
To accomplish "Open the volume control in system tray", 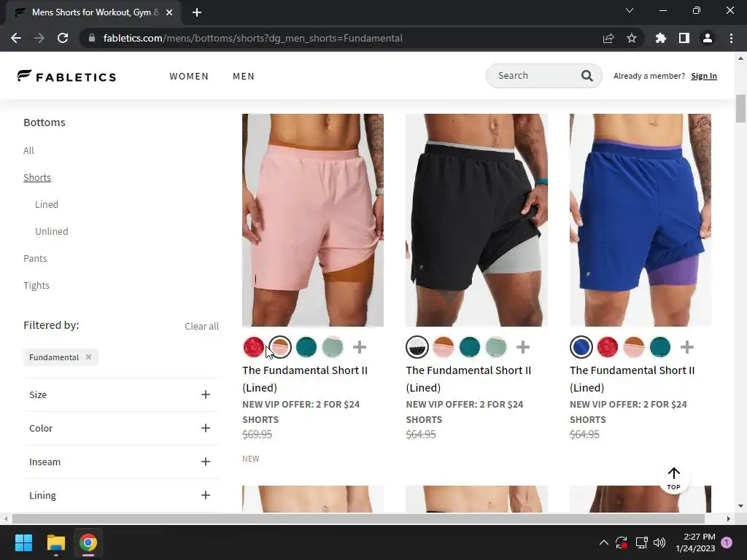I will [659, 542].
